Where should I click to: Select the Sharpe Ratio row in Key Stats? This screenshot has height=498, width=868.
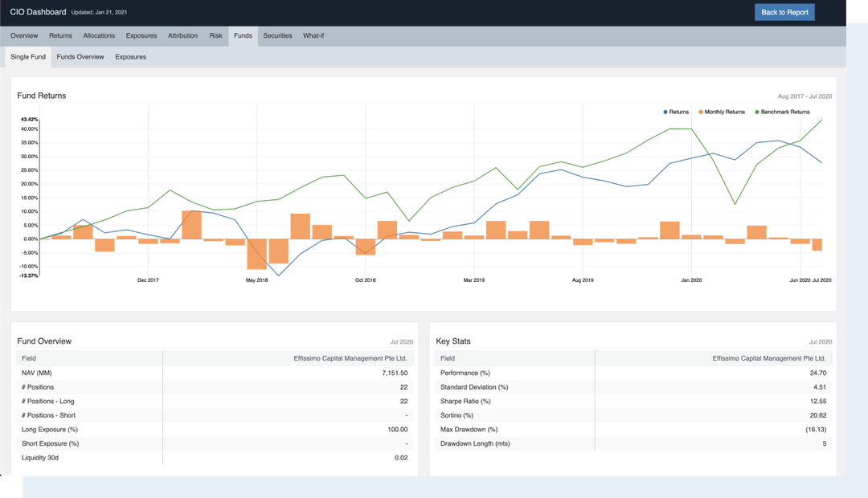coord(635,401)
